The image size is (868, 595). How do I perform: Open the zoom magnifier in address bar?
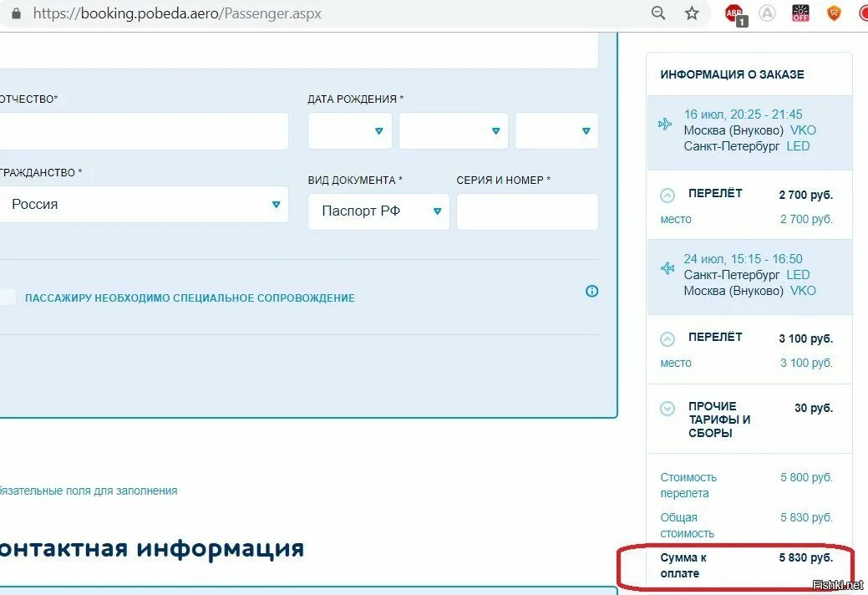click(657, 13)
